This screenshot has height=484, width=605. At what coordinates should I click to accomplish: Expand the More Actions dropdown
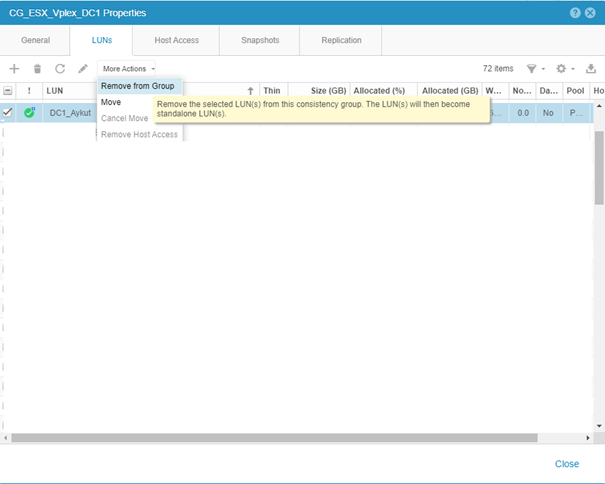(127, 69)
